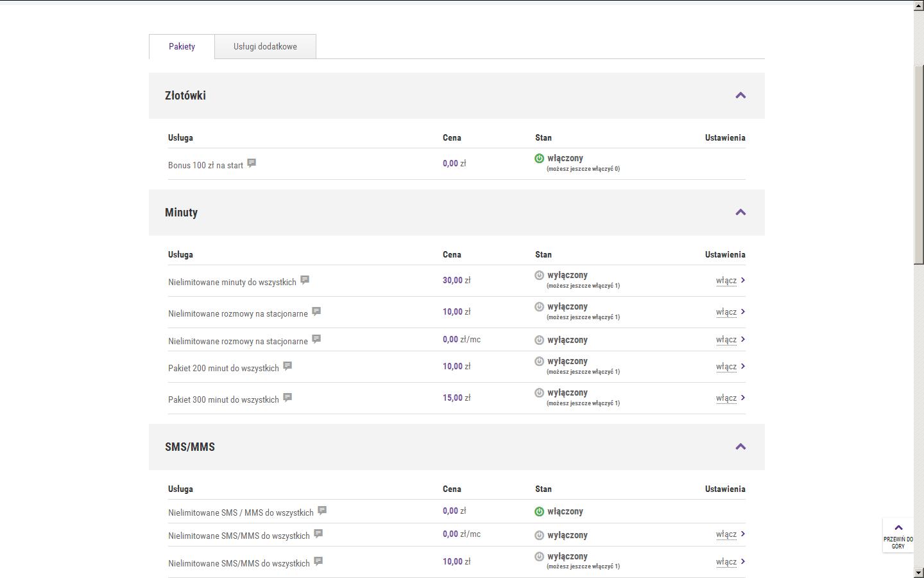
Task: Show info icon beside Nielimitowane minuty do wszystkich
Action: coord(305,280)
